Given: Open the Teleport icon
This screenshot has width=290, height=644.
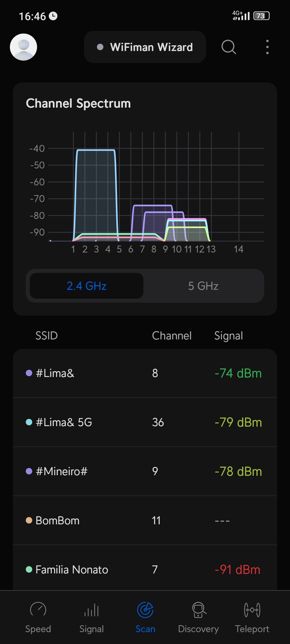Looking at the screenshot, I should pyautogui.click(x=252, y=610).
